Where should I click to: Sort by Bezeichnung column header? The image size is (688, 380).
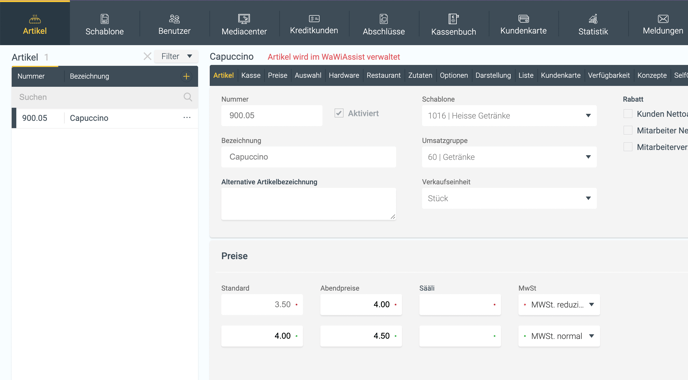(x=89, y=76)
